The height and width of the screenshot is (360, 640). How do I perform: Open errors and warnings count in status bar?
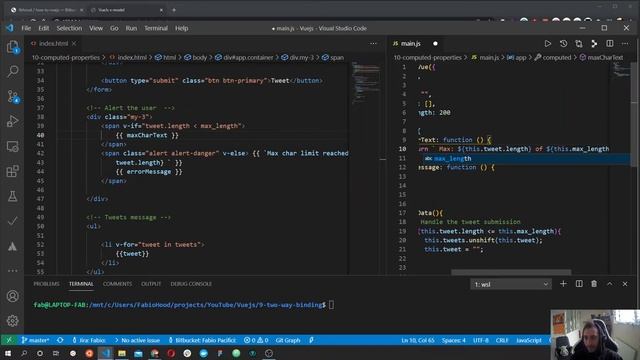click(256, 340)
